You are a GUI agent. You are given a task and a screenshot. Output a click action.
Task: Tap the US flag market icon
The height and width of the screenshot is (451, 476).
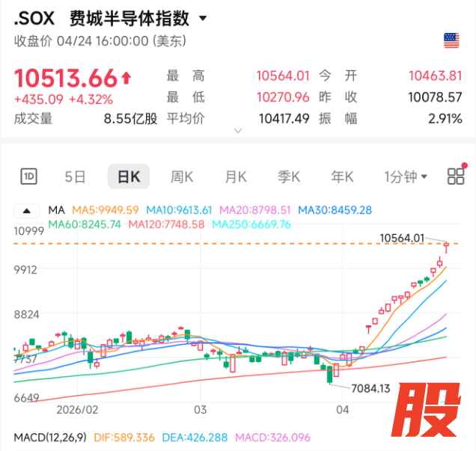pos(451,40)
